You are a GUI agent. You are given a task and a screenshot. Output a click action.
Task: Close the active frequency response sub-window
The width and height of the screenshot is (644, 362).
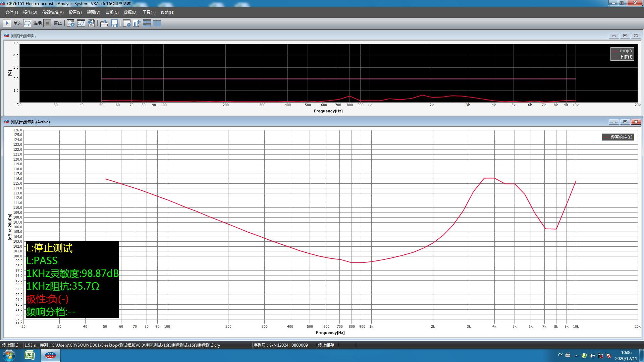pos(636,122)
